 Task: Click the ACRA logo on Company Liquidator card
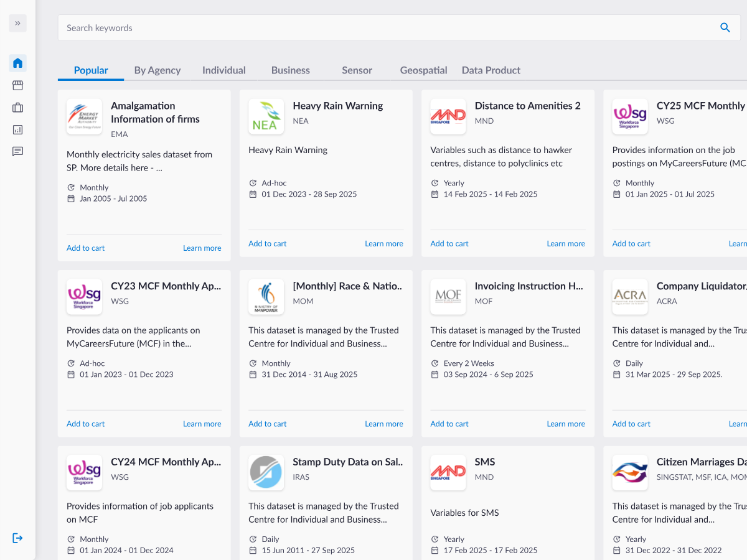click(630, 297)
